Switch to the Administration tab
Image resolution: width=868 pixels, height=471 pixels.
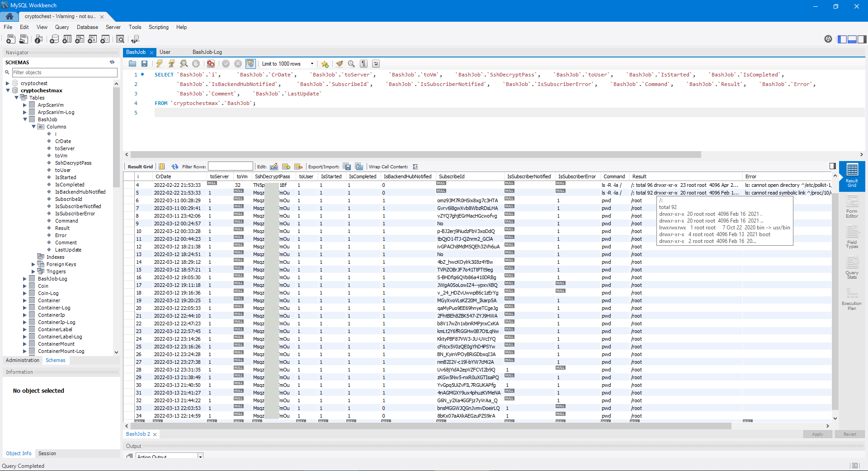pyautogui.click(x=23, y=360)
